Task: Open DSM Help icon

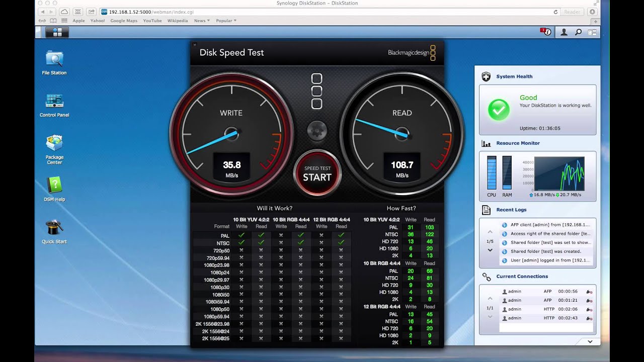Action: [x=54, y=189]
